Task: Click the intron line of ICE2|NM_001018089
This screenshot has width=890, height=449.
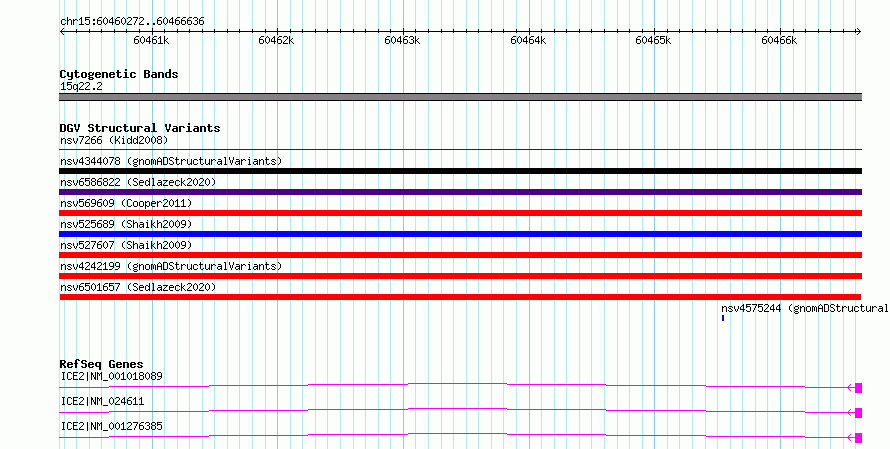Action: click(457, 384)
